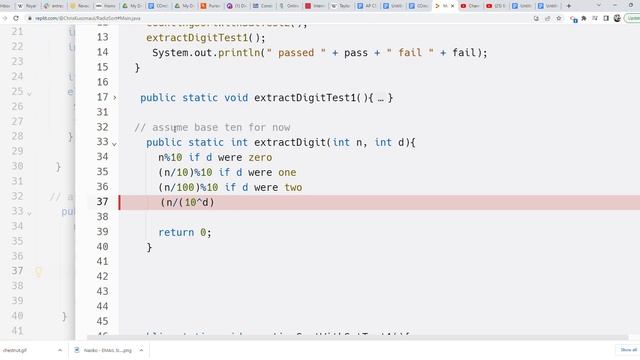The height and width of the screenshot is (360, 640).
Task: Open options arrow for Naoko png download
Action: [141, 350]
